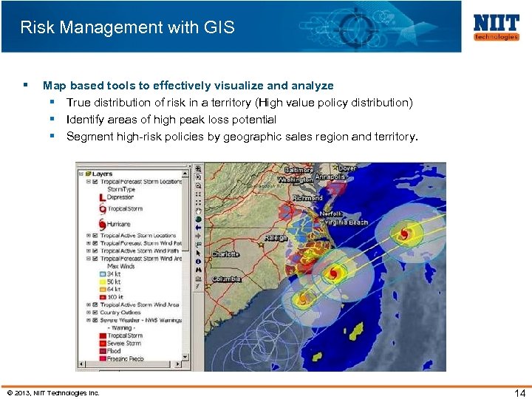This screenshot has height=399, width=532.
Task: Collapse Tropical Forecast Storm Wind Area legend
Action: 89,259
